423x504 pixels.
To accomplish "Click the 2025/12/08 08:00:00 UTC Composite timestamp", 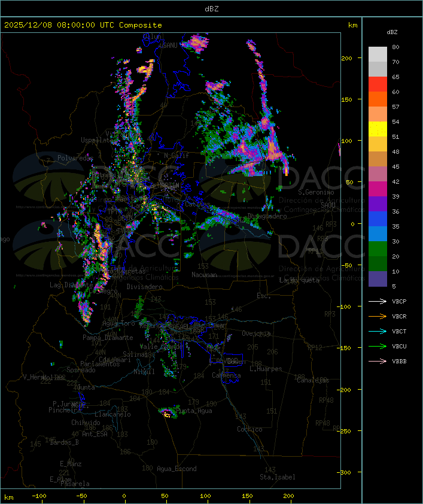I will point(83,25).
